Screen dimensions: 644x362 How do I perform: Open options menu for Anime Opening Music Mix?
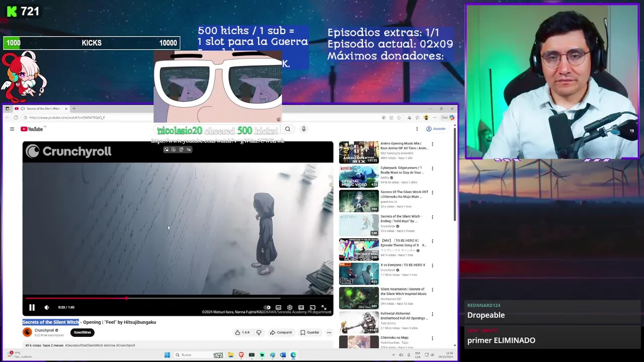coord(432,144)
